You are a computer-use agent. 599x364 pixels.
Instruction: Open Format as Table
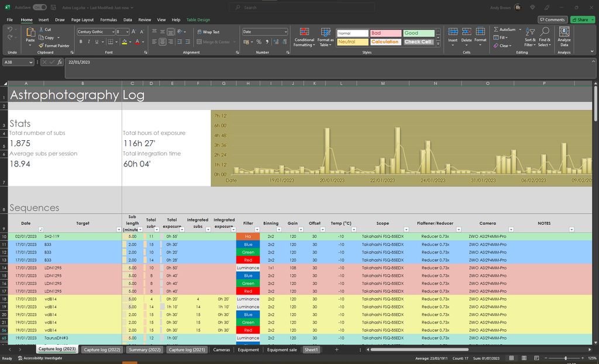[325, 37]
